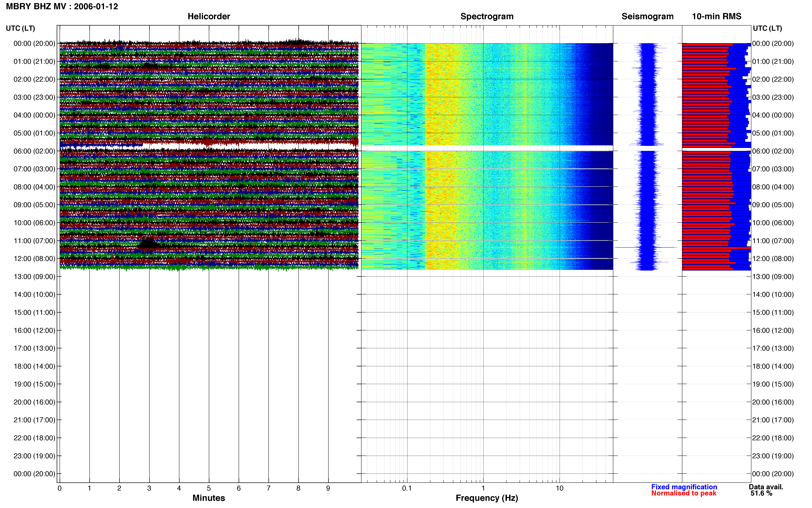Click the 'Helicorder' panel heading
The width and height of the screenshot is (812, 508).
[x=209, y=16]
